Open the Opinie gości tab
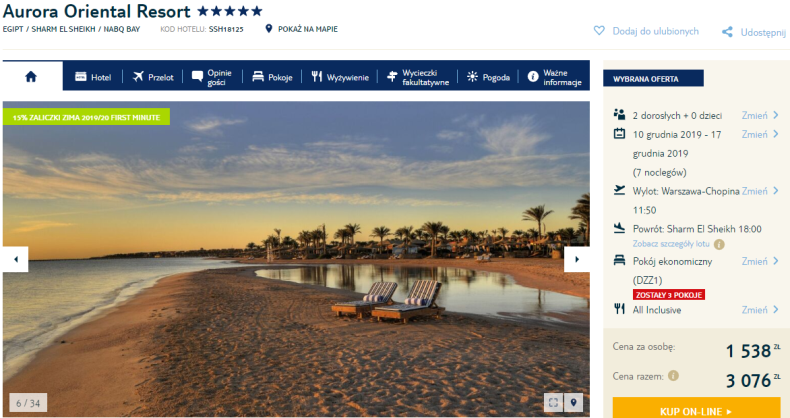The width and height of the screenshot is (790, 418). (x=212, y=77)
